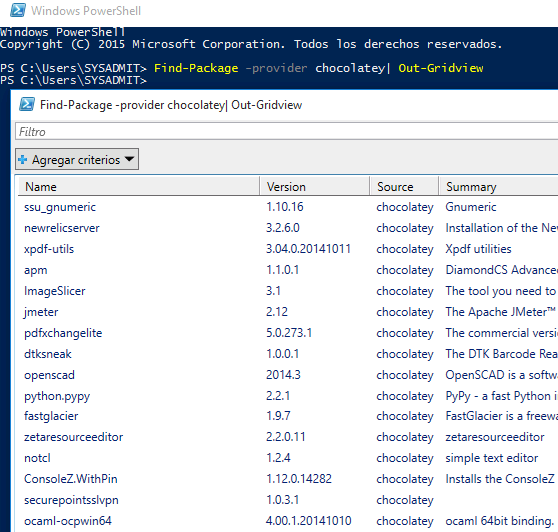The height and width of the screenshot is (532, 558).
Task: Click version 3.04.0.20141011 cell
Action: click(x=308, y=249)
